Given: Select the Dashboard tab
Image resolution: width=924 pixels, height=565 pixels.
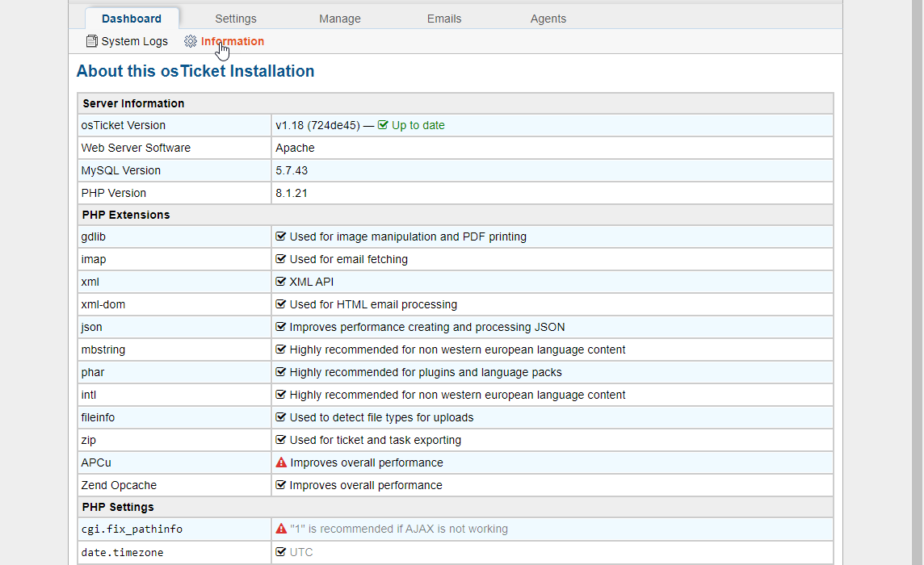Looking at the screenshot, I should [132, 19].
